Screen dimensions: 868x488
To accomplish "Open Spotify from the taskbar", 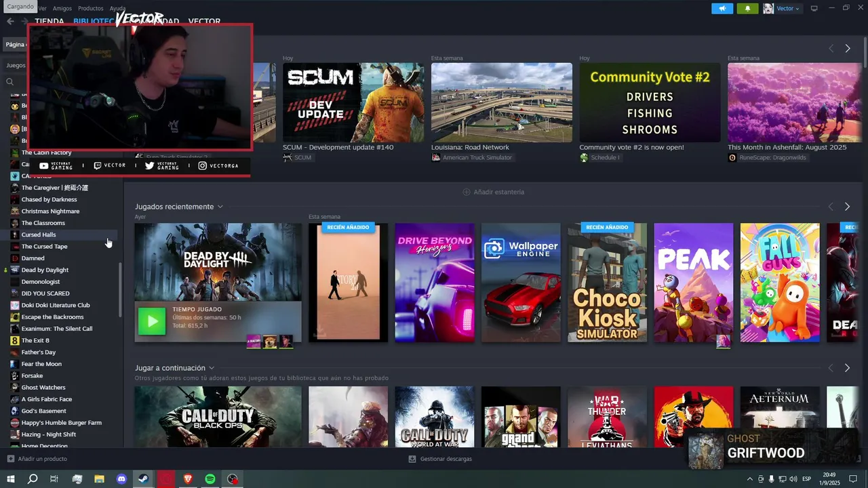I will coord(210,479).
